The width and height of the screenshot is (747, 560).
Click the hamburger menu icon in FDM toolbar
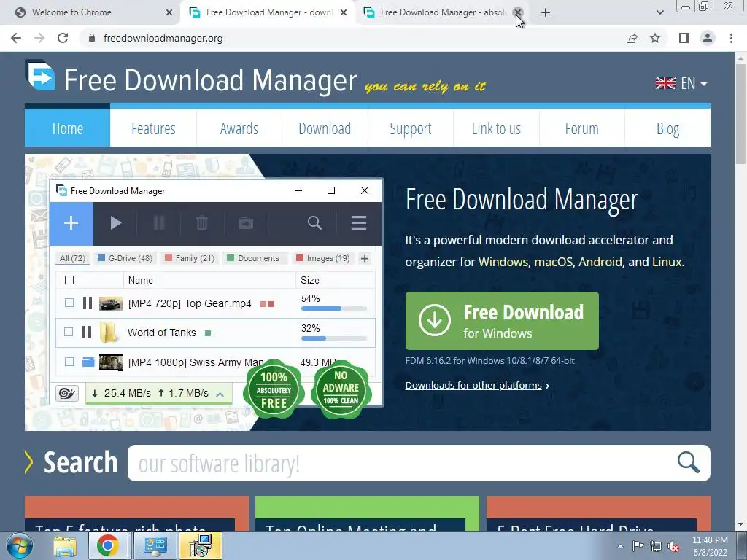point(359,223)
